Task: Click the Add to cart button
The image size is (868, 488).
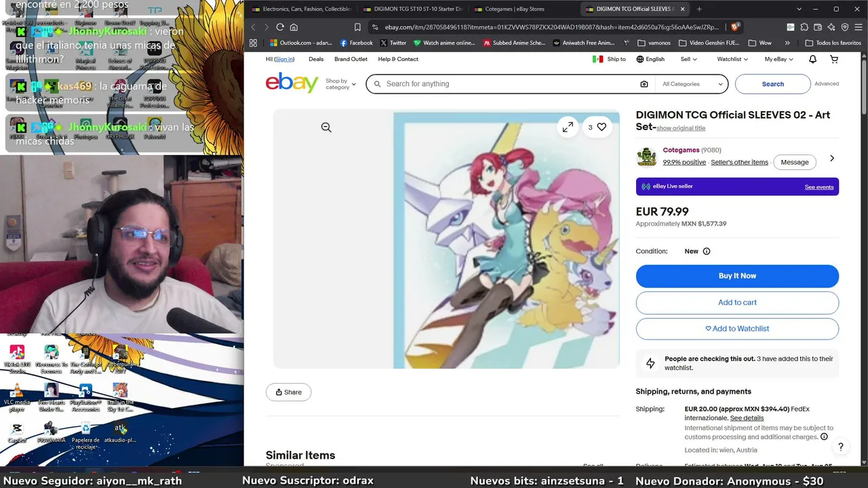Action: [x=737, y=302]
